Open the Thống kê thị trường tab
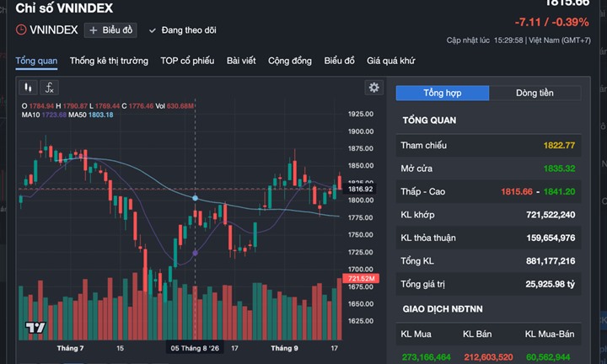607x364 pixels. (x=109, y=61)
